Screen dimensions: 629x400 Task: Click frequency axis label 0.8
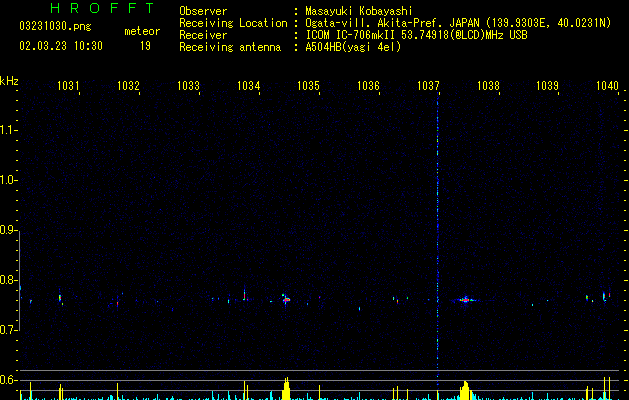click(8, 280)
